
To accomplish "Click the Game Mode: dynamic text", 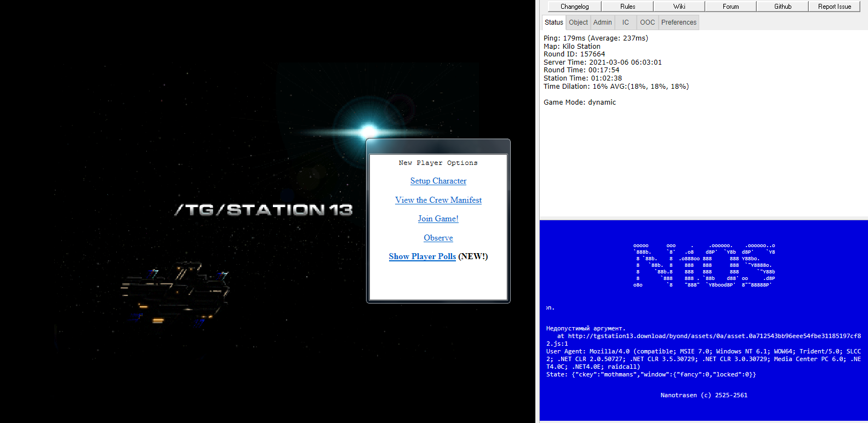I will point(580,102).
